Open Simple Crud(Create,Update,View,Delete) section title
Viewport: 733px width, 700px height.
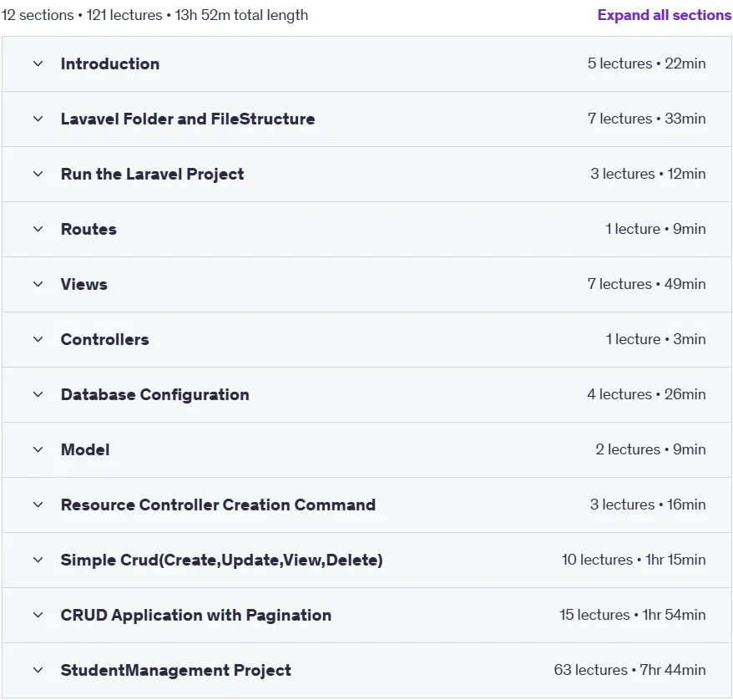(x=221, y=561)
